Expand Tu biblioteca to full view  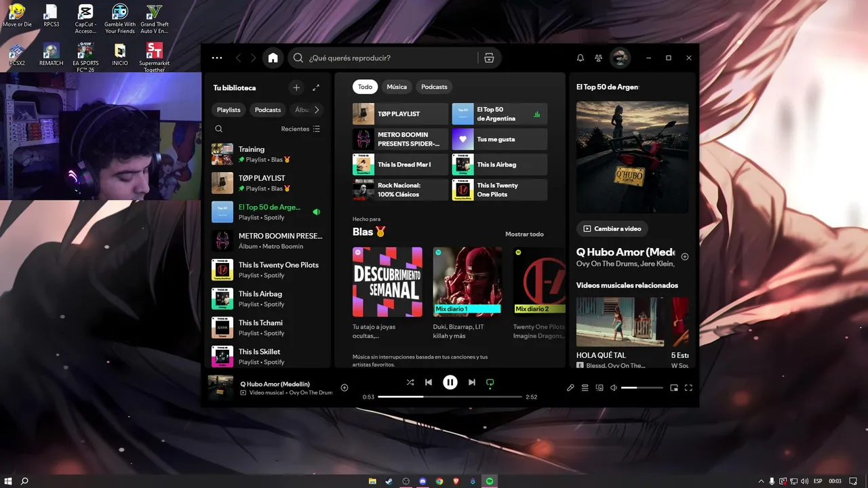pyautogui.click(x=316, y=87)
